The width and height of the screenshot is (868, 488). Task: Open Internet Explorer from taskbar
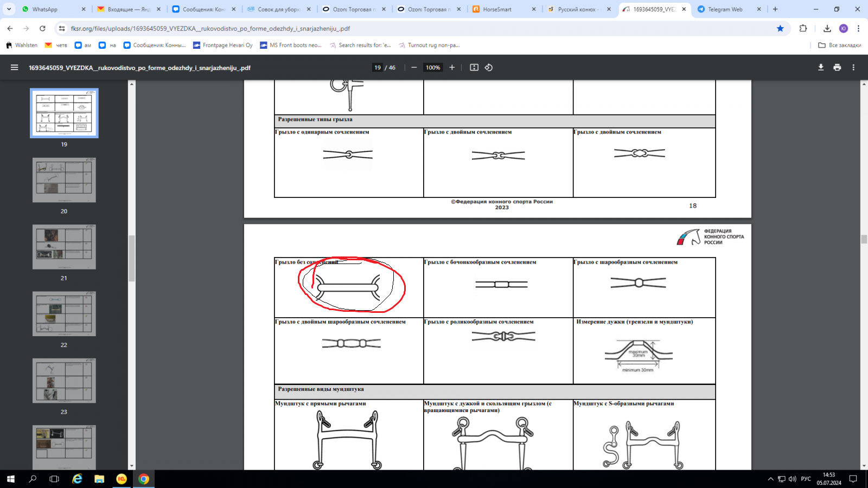pyautogui.click(x=77, y=479)
